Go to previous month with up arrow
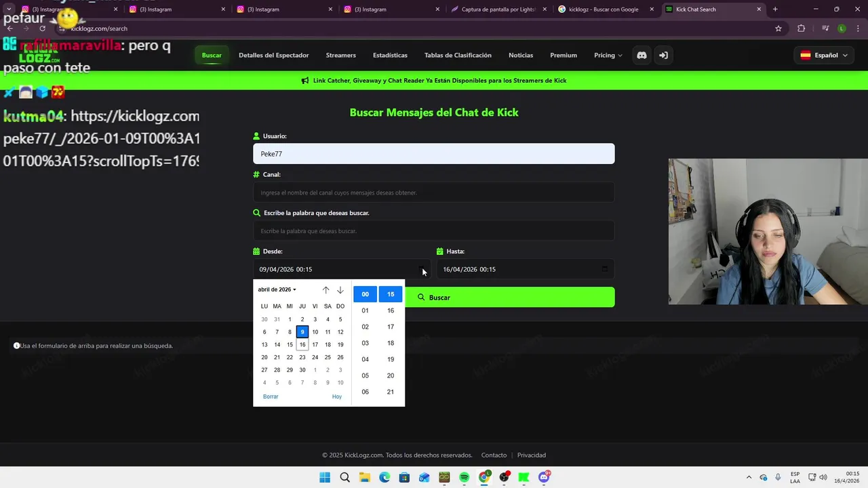This screenshot has width=868, height=488. click(325, 290)
